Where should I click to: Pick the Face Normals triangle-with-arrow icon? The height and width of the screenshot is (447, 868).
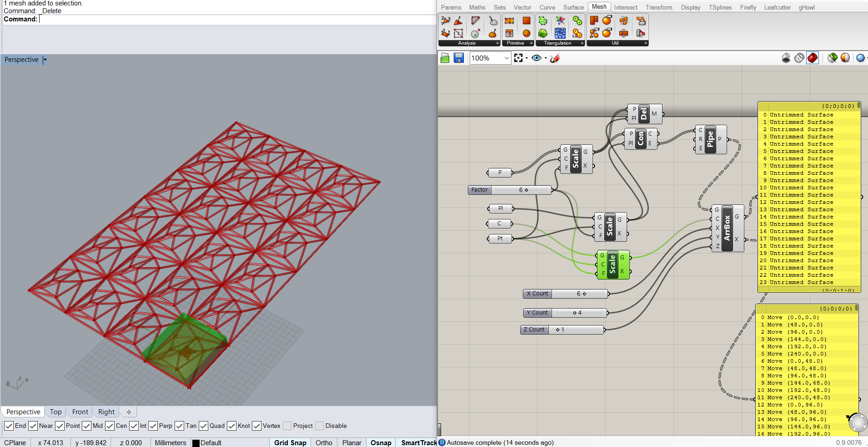coord(458,20)
